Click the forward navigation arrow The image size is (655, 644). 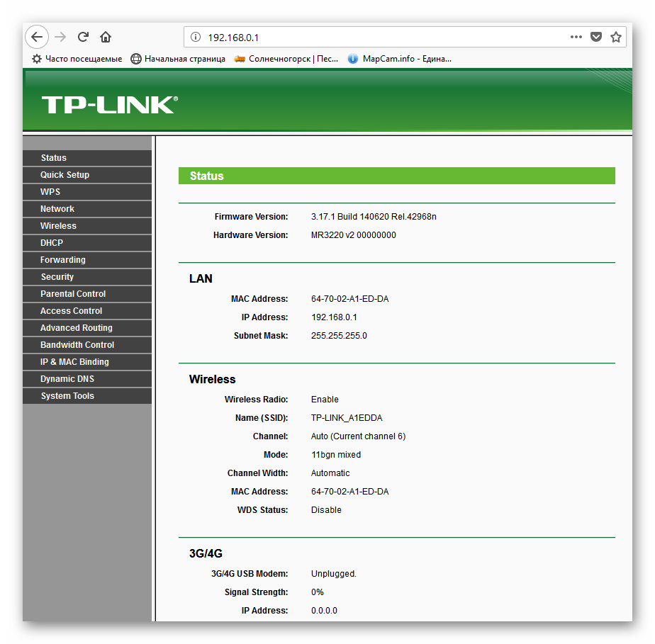(x=60, y=37)
